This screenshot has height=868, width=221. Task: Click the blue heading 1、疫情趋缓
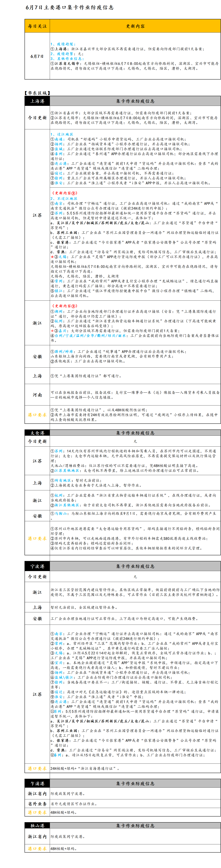63,44
